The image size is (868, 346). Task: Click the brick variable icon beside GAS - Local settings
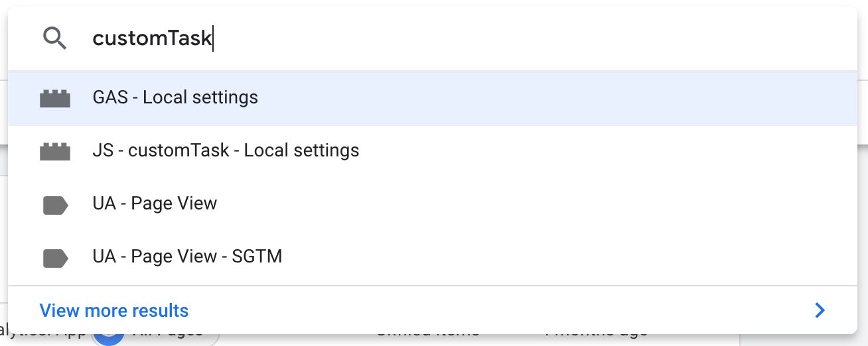pyautogui.click(x=55, y=98)
